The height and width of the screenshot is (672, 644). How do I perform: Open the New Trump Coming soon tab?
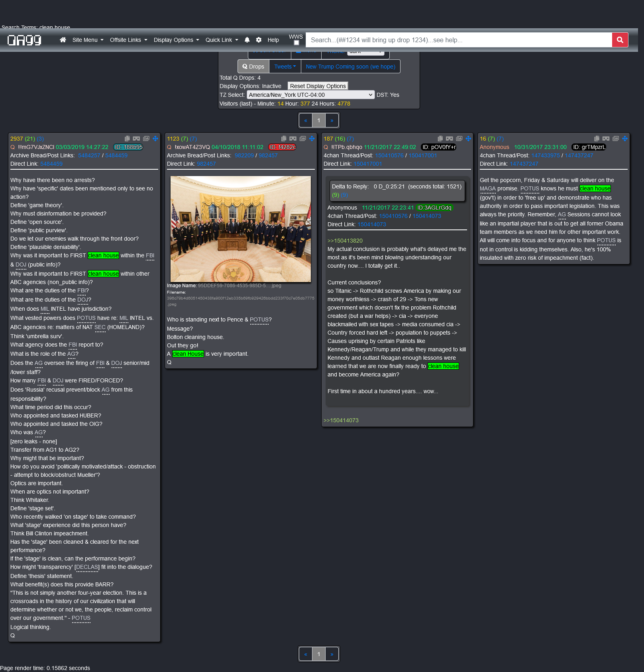coord(350,67)
